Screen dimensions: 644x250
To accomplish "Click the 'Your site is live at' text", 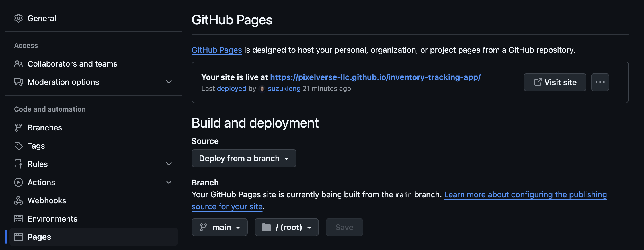I will coord(235,77).
